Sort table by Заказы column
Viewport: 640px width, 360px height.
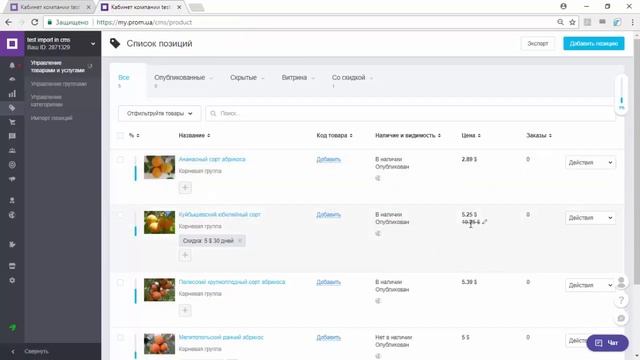point(539,136)
